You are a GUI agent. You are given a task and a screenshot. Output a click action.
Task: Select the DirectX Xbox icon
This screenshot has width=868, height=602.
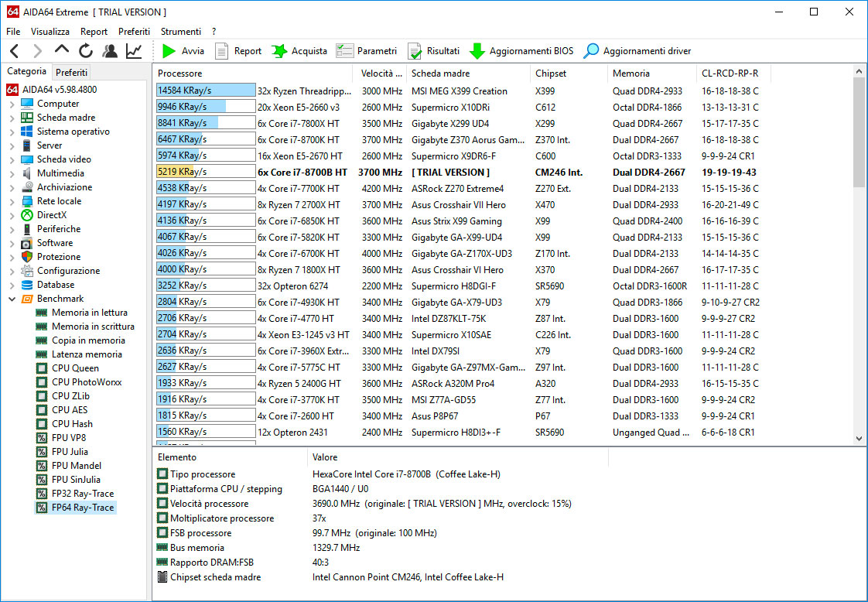26,215
